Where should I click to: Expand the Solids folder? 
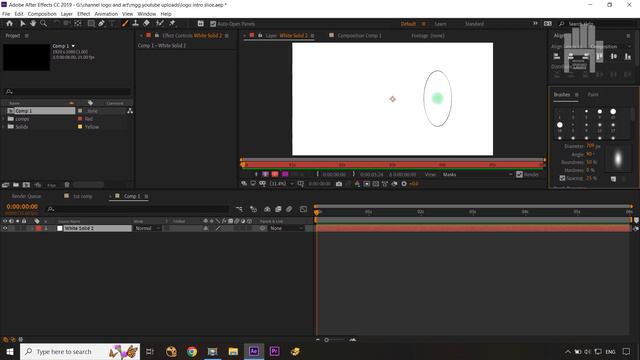[3, 127]
